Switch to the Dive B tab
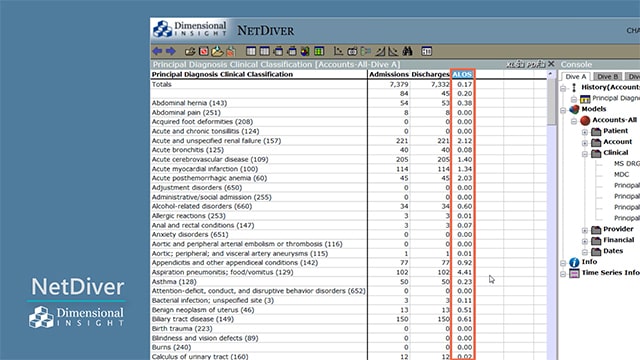640x360 pixels. [608, 77]
